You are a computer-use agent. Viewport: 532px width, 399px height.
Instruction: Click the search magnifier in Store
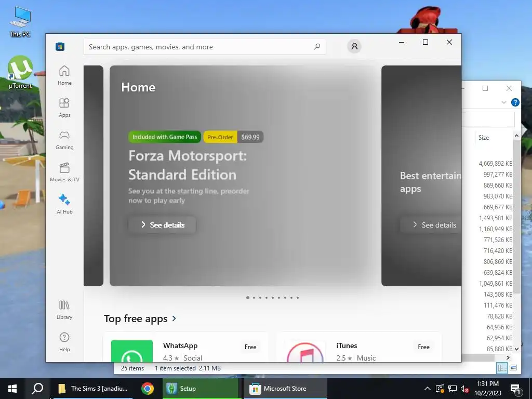pyautogui.click(x=317, y=47)
